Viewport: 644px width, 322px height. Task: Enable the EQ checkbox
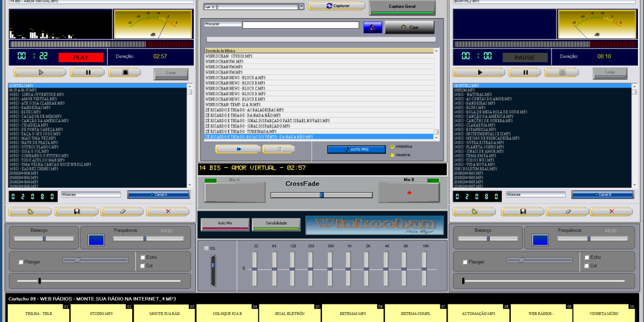207,248
